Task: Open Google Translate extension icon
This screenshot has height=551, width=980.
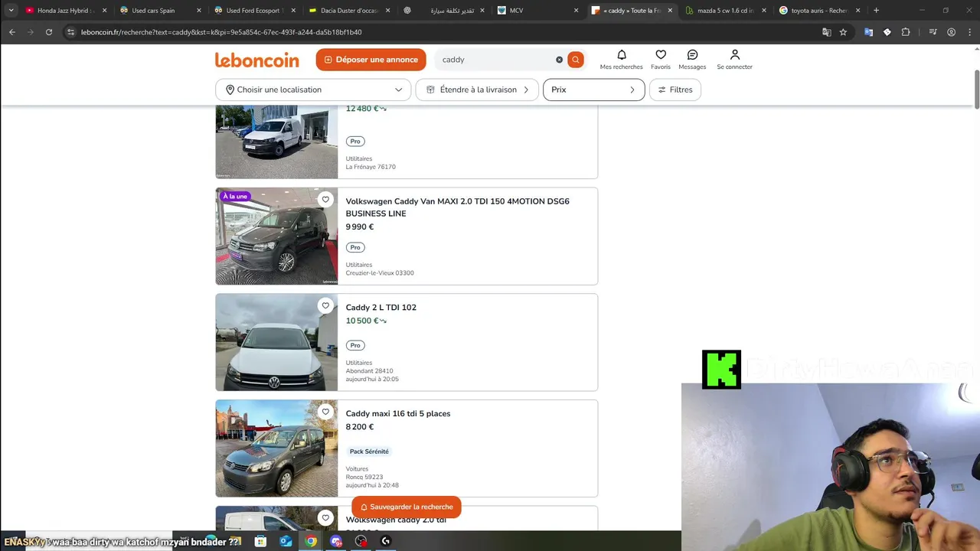Action: [x=868, y=32]
